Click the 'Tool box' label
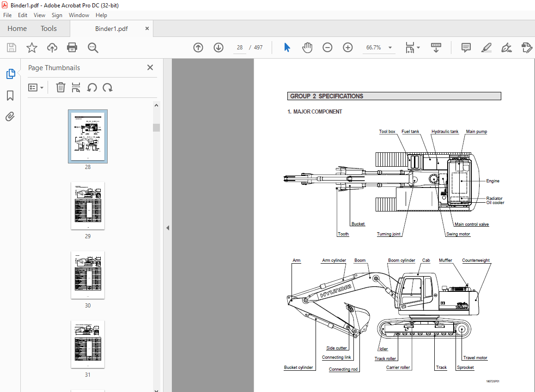The image size is (535, 392). point(387,131)
